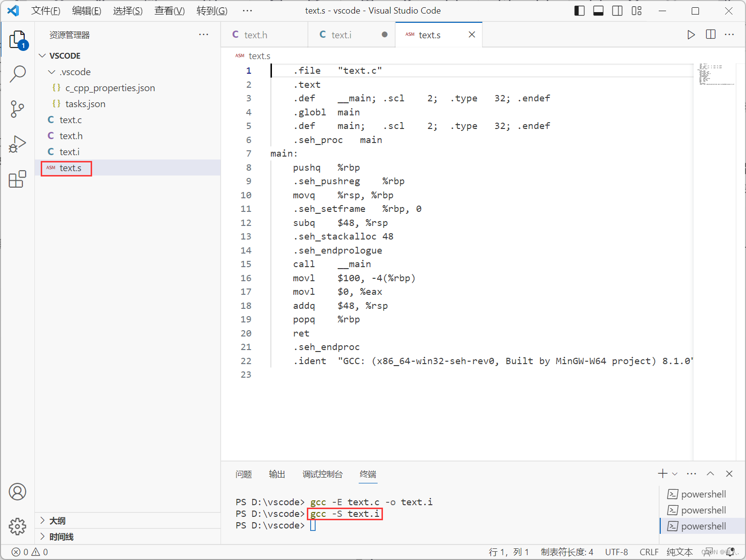Toggle primary side bar layout icon
This screenshot has height=560, width=746.
point(580,11)
